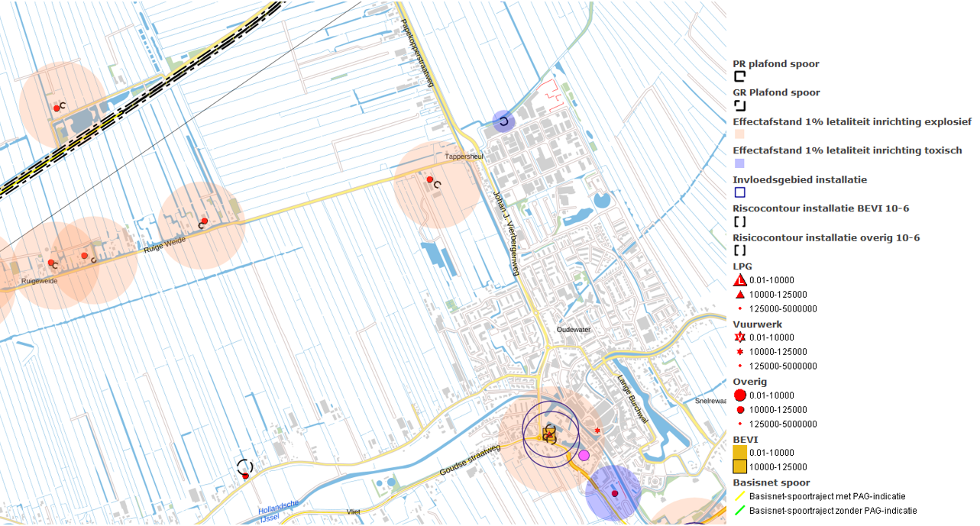Click the Papekopperstraatweg road label
Viewport: 980px width, 526px height.
417,54
